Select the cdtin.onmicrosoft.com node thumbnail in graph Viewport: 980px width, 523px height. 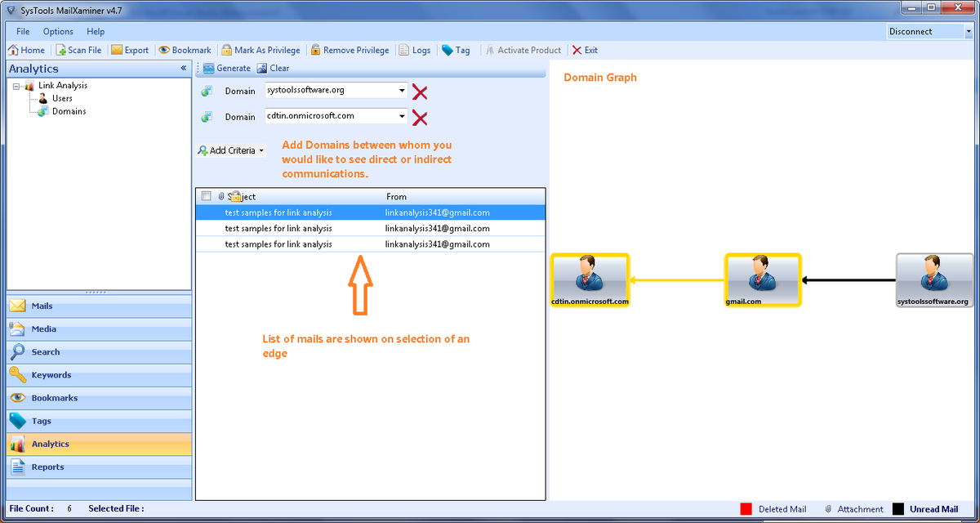coord(590,278)
